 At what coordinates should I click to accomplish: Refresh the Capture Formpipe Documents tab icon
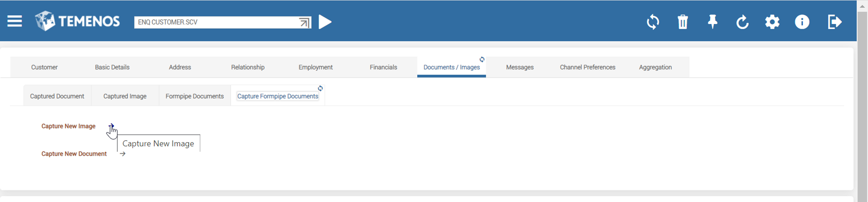pos(320,88)
